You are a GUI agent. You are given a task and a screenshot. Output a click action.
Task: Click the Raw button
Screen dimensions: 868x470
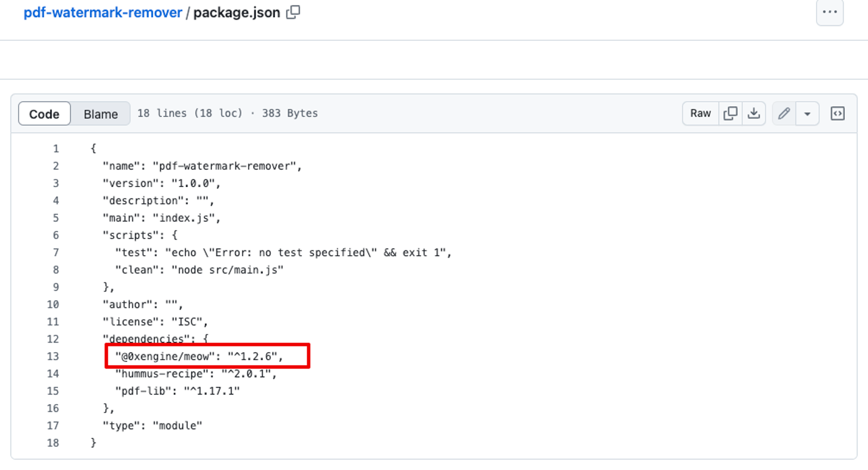(700, 113)
